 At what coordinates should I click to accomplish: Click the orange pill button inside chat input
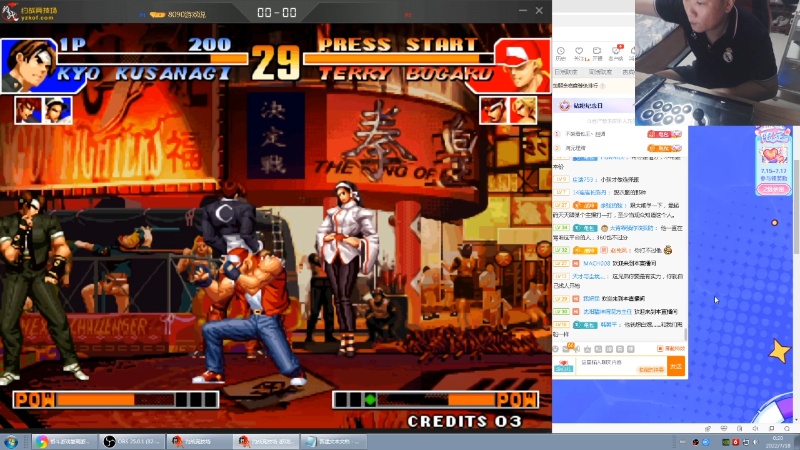tap(651, 369)
